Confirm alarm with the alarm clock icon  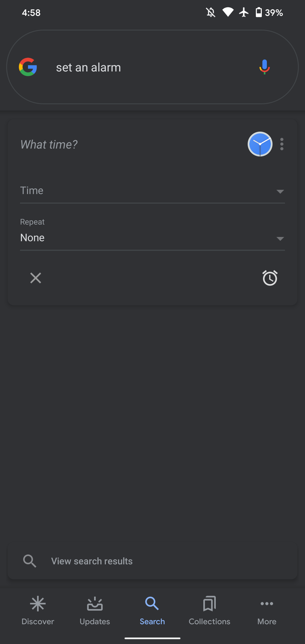click(x=270, y=278)
